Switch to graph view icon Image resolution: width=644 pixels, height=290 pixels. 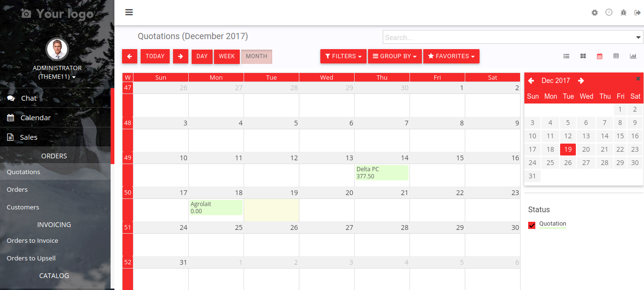point(633,56)
